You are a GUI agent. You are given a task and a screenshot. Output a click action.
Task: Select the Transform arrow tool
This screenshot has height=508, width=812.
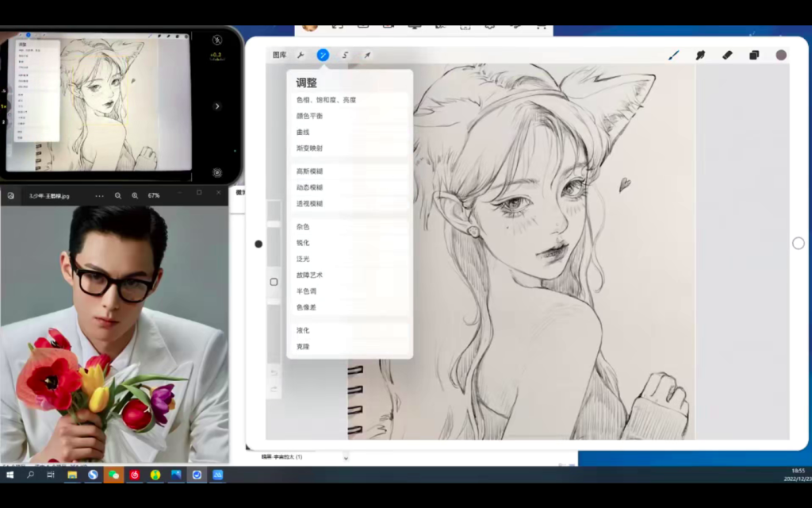click(x=366, y=55)
